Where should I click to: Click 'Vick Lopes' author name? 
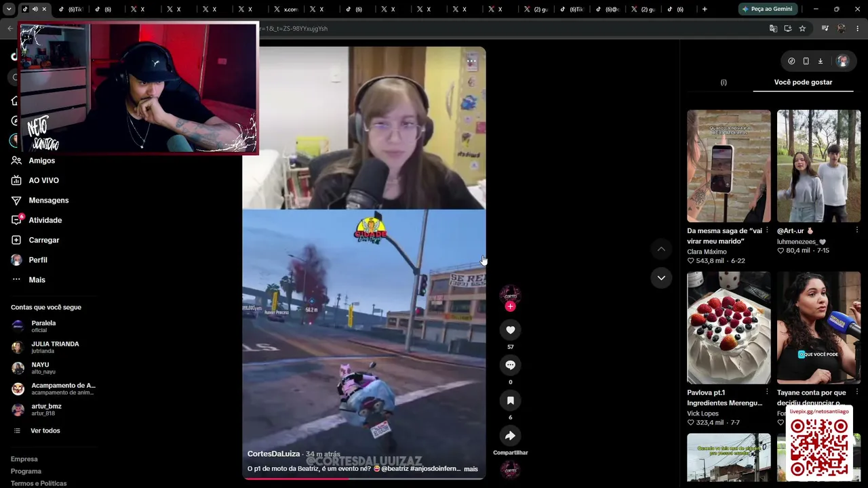point(703,413)
